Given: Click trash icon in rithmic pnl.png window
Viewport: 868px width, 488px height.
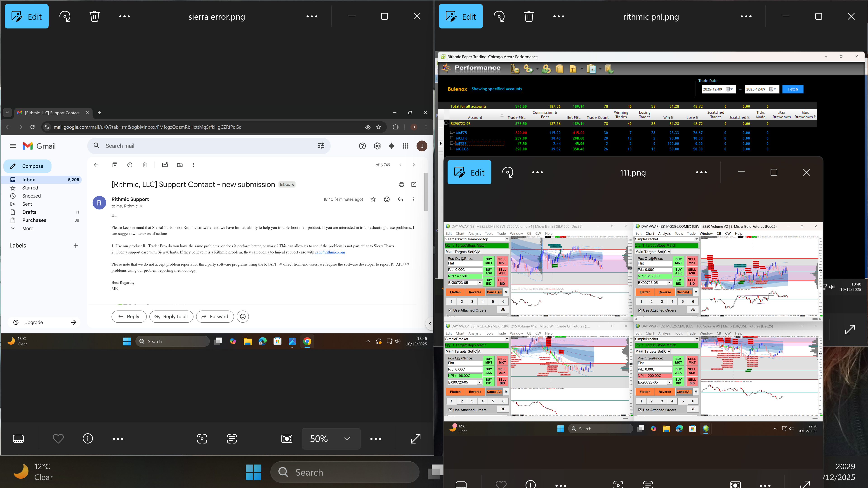Looking at the screenshot, I should point(529,16).
